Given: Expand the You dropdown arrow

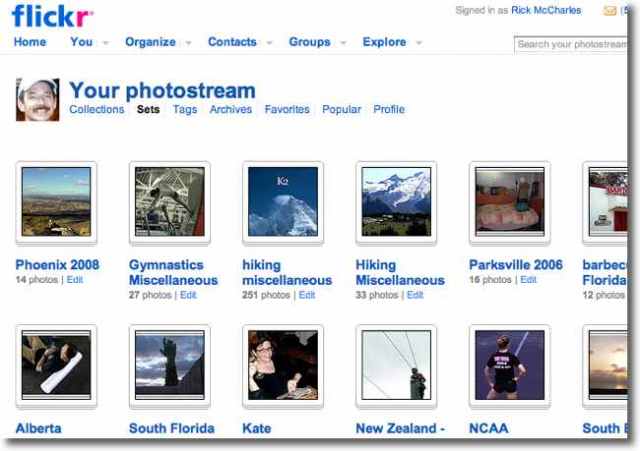Looking at the screenshot, I should click(x=105, y=42).
